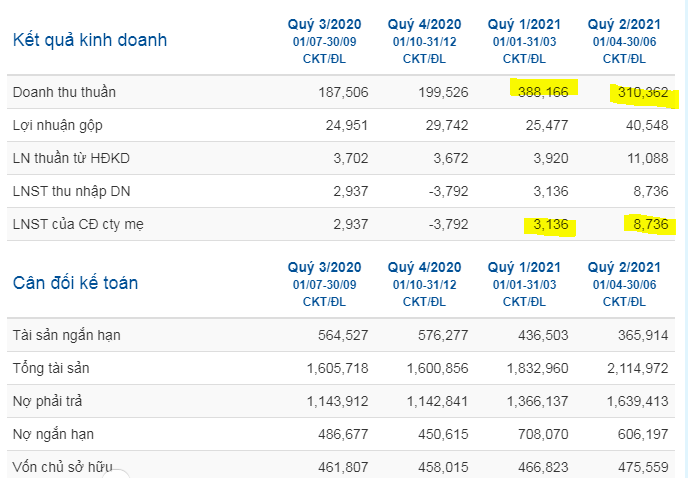Click the highlighted 388,166 revenue value

543,92
